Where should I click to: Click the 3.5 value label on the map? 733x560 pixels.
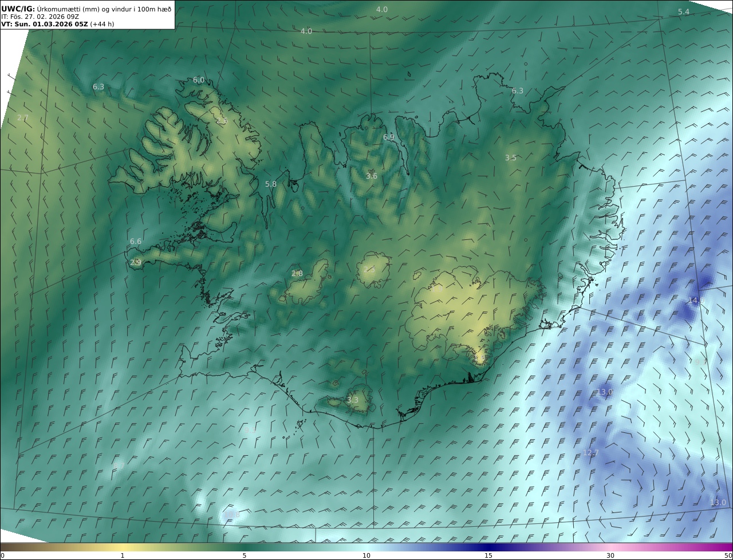click(511, 158)
